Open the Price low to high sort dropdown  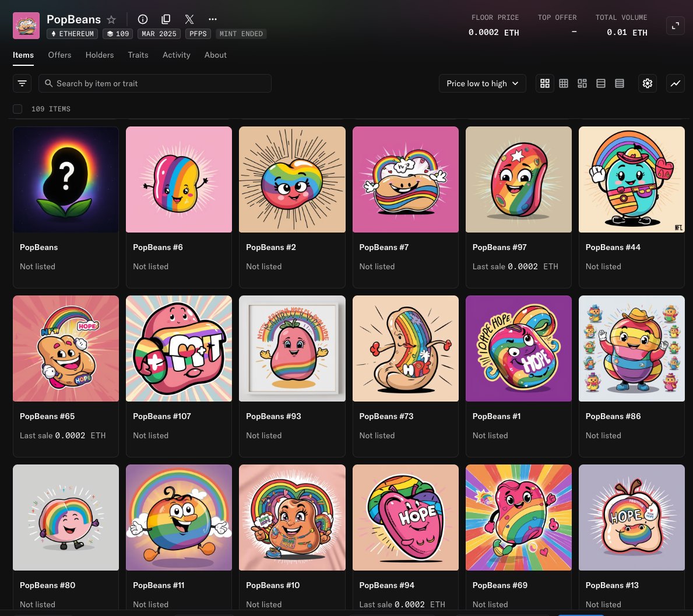coord(482,83)
